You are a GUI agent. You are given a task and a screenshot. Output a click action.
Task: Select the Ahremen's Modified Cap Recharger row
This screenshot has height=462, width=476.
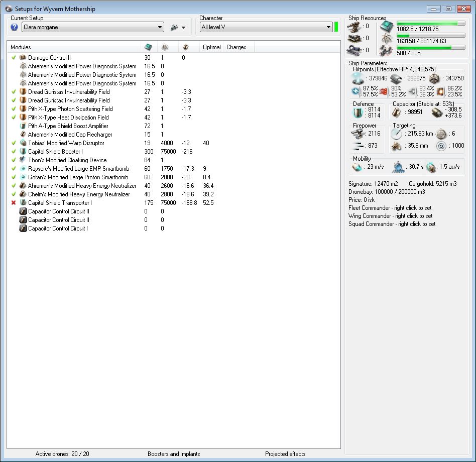(x=174, y=134)
